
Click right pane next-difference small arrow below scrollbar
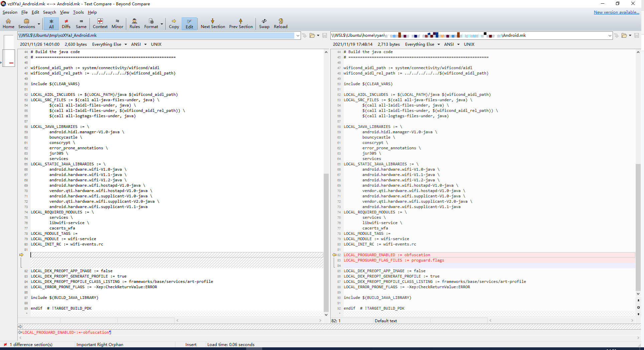[x=638, y=314]
